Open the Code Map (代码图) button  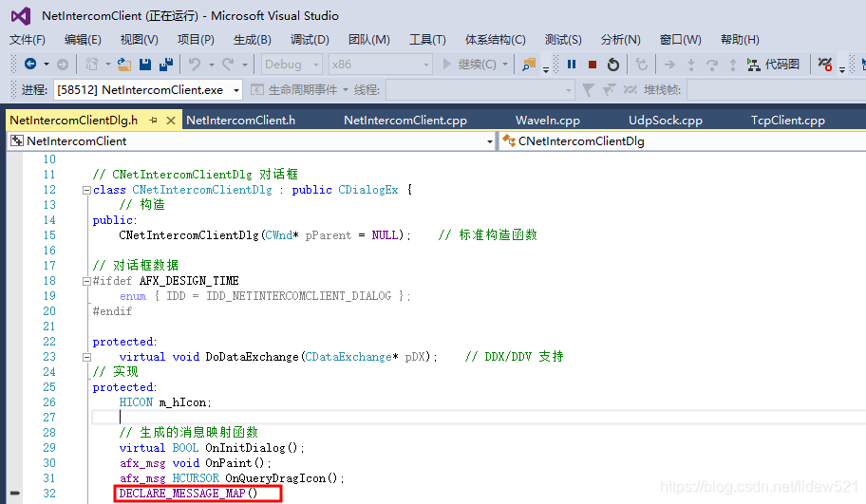773,65
